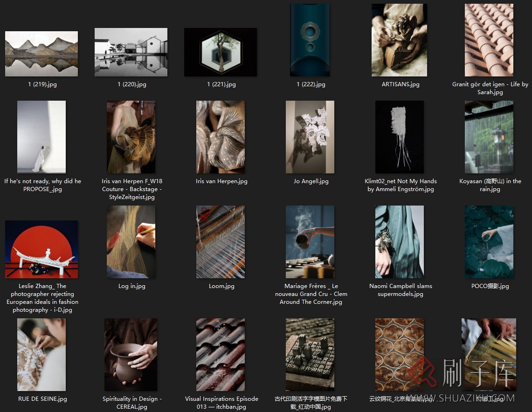Select the Naomi Campbell slams supermodels thumbnail
Screen dimensions: 532x412
pos(400,242)
